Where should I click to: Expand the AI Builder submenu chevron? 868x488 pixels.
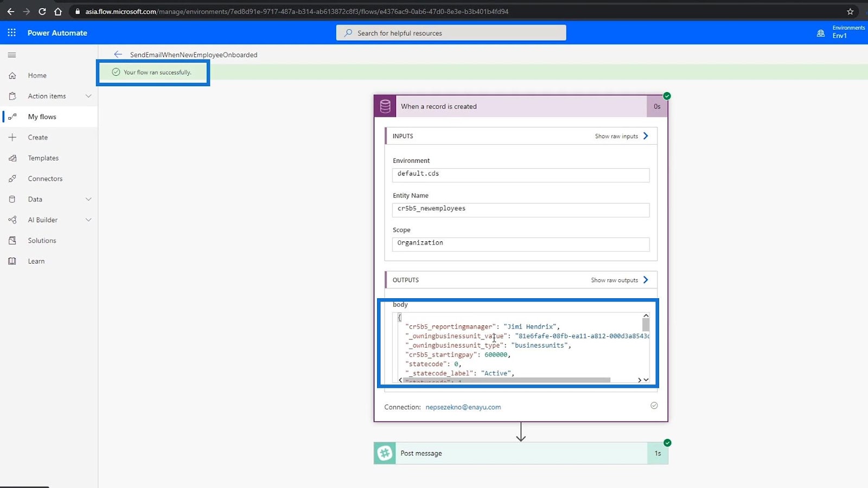pyautogui.click(x=88, y=220)
